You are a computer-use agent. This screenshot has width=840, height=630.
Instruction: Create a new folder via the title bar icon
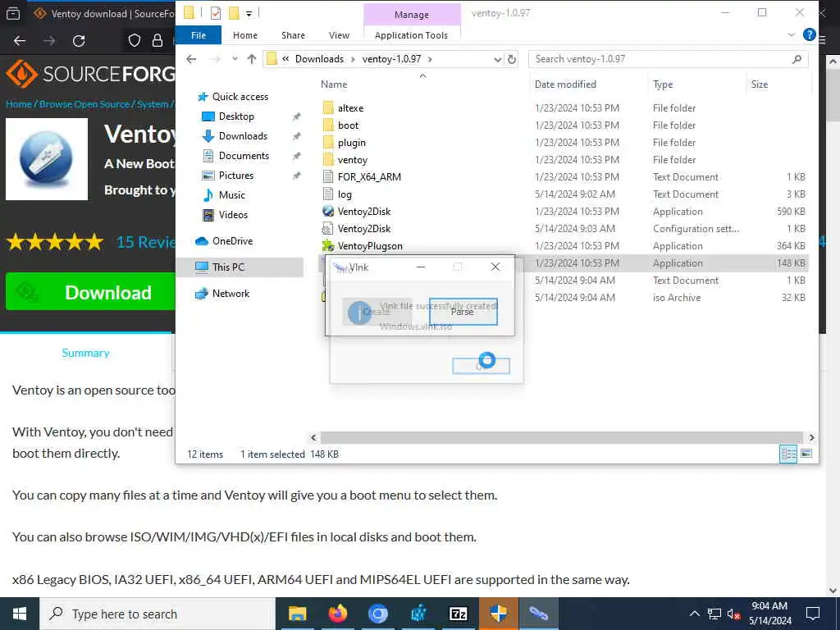tap(234, 13)
